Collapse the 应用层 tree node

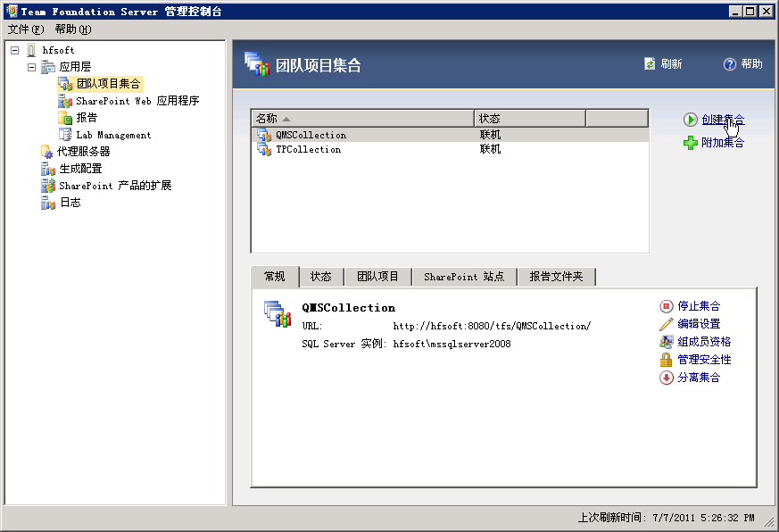32,67
